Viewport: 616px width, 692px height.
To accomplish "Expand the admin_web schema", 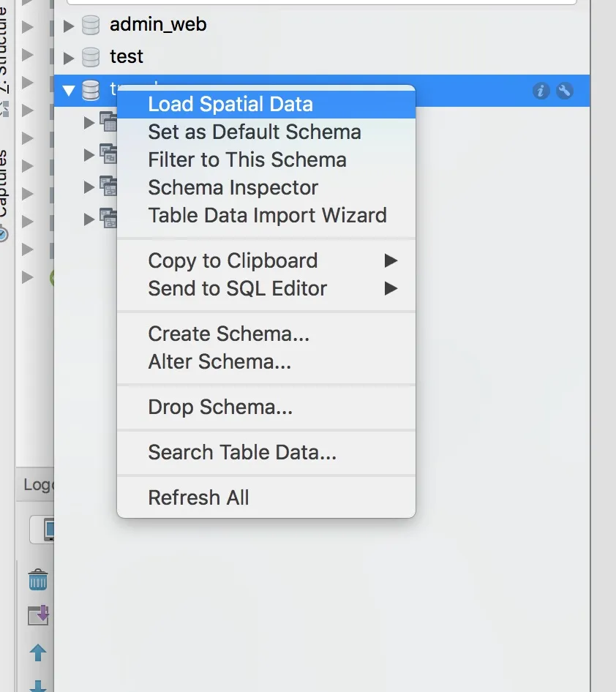I will pyautogui.click(x=70, y=26).
